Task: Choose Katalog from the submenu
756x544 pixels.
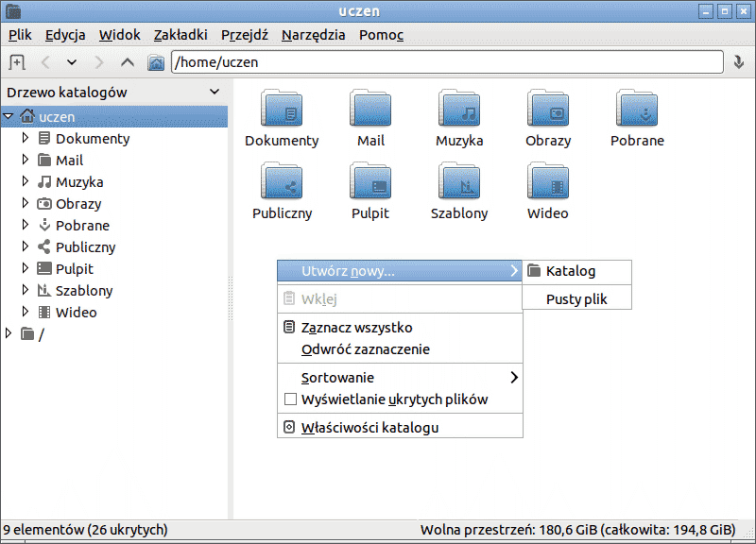Action: click(x=571, y=271)
